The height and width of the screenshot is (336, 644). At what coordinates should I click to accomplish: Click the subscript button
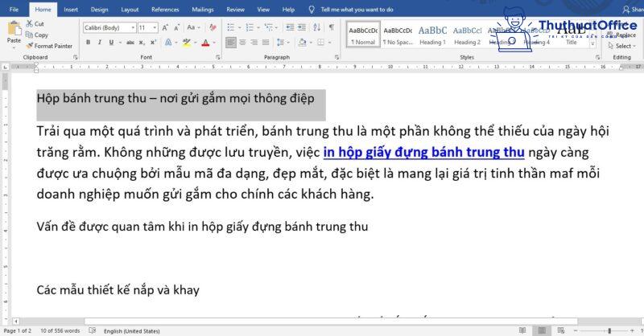coord(142,43)
